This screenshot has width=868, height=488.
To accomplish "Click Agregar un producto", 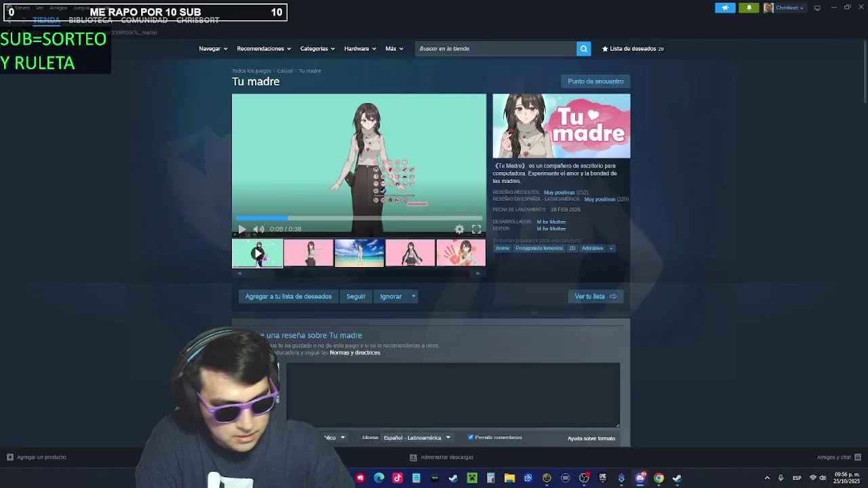I will 37,457.
